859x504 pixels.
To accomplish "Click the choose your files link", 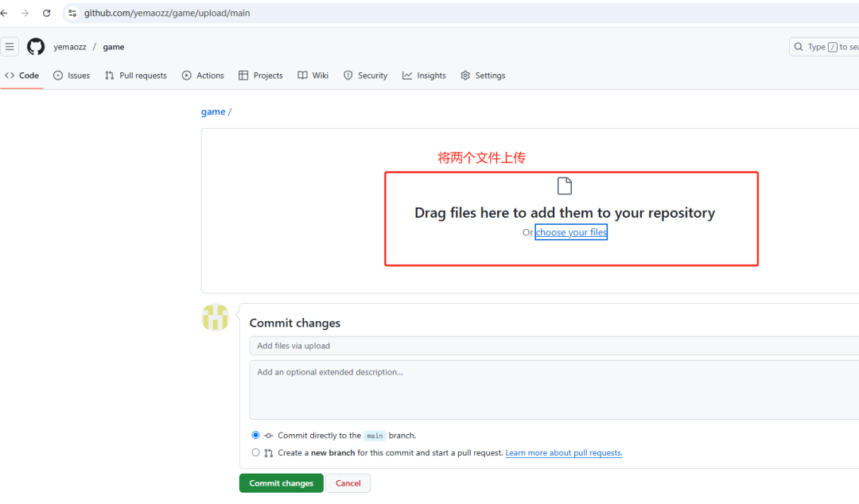I will 571,232.
